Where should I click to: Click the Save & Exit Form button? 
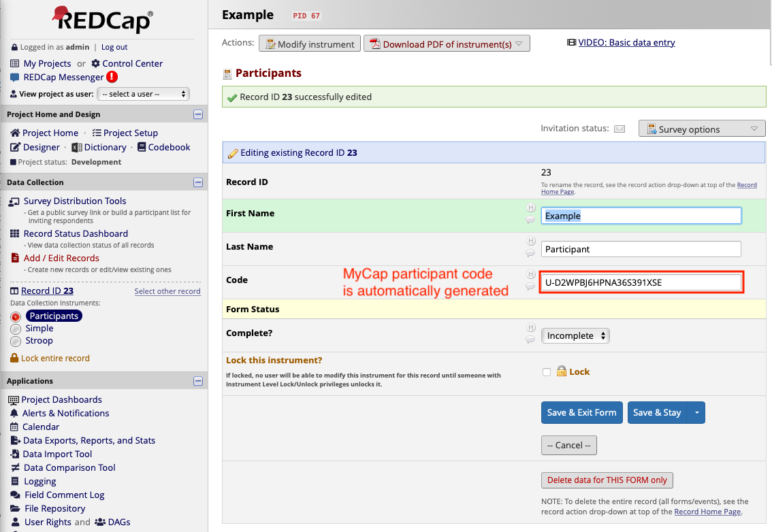pyautogui.click(x=581, y=412)
